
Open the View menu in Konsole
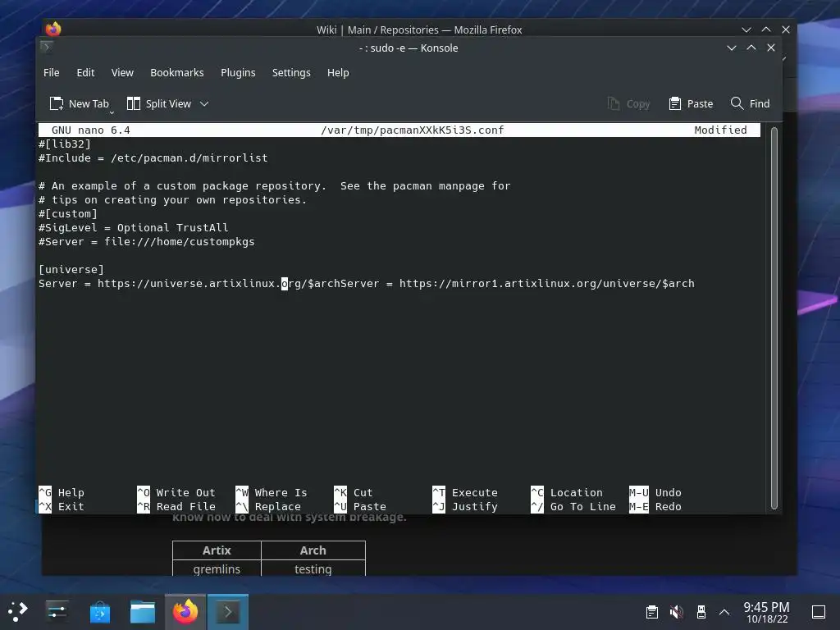coord(122,72)
